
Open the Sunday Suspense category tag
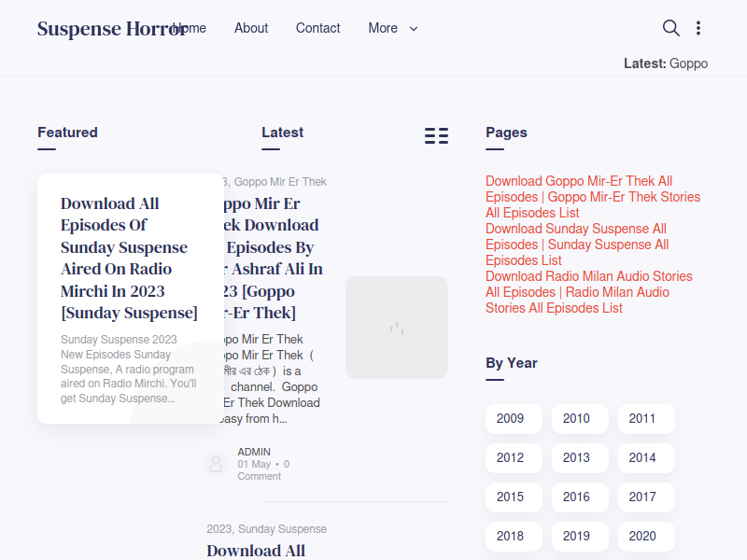282,529
